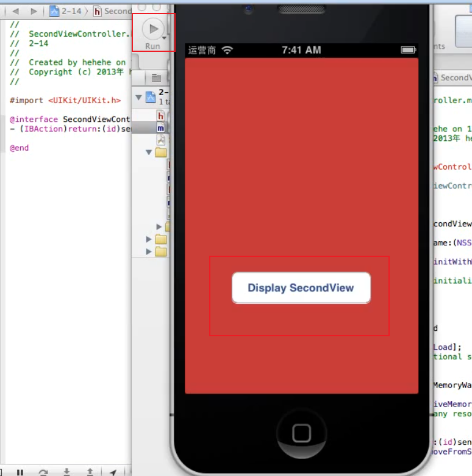
Task: Click the Step Over debug icon
Action: (x=43, y=472)
